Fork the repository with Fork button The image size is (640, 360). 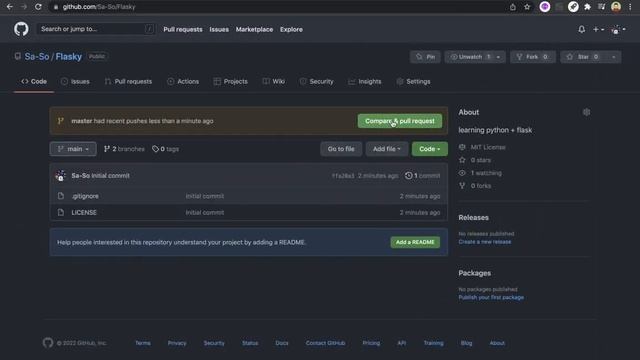(x=533, y=57)
